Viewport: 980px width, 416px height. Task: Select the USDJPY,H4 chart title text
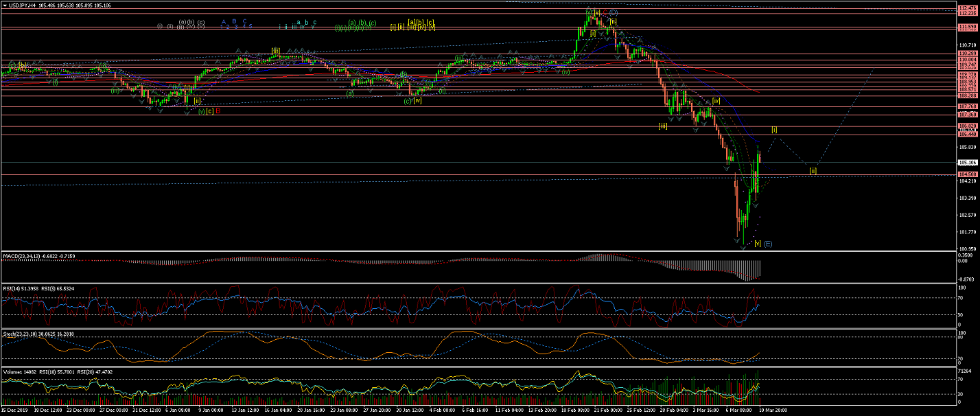[23, 5]
